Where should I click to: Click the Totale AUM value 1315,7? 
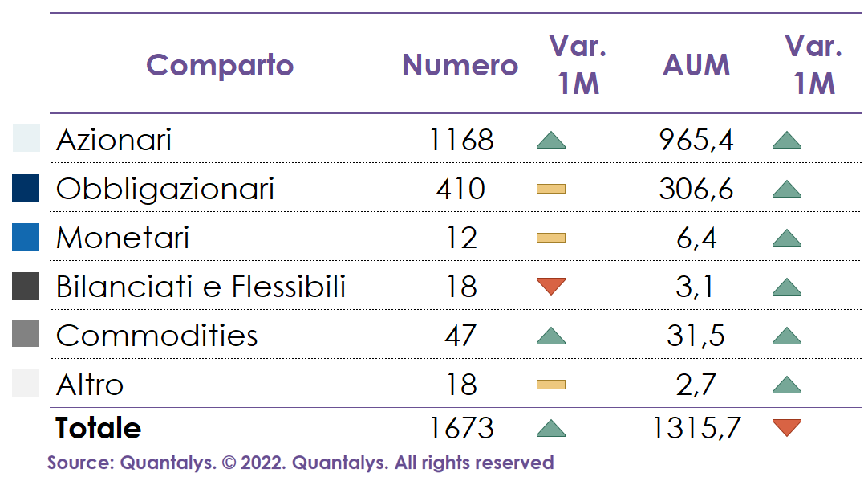(x=696, y=429)
